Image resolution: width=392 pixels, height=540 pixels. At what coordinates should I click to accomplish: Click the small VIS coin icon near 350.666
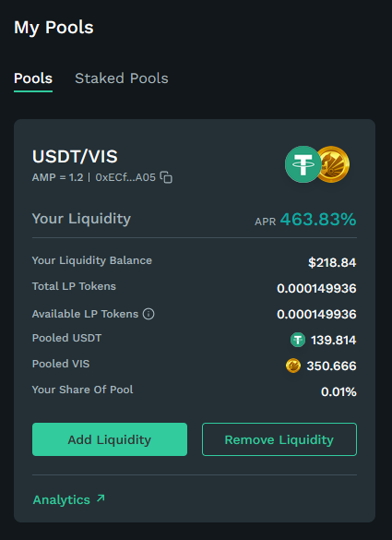(293, 366)
